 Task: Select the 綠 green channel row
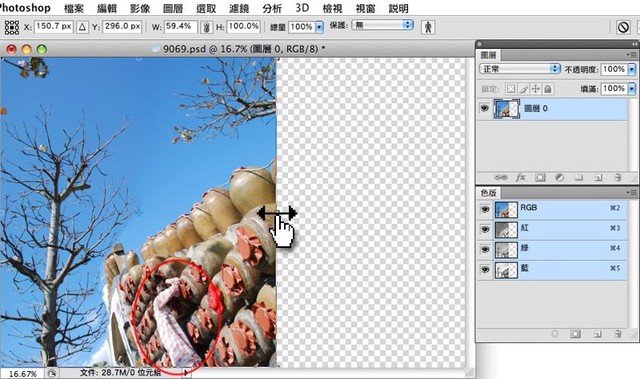[552, 250]
